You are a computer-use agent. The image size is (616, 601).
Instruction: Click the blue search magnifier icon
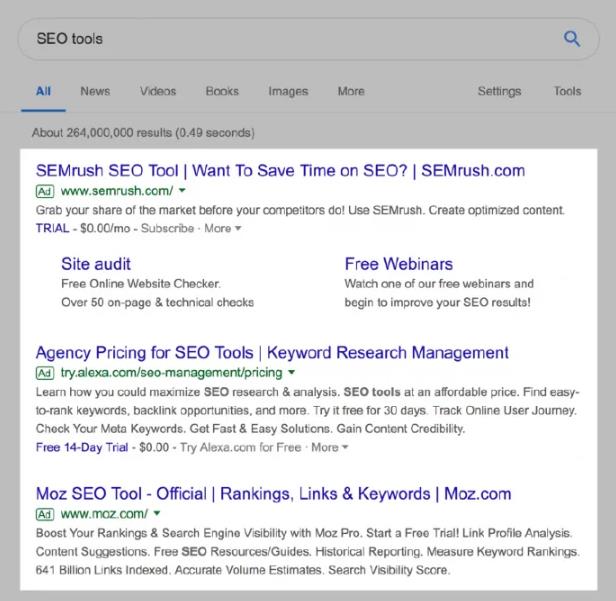[x=572, y=39]
